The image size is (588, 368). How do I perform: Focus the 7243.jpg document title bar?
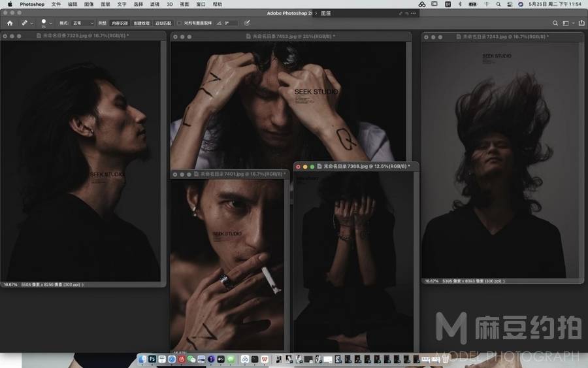click(503, 37)
